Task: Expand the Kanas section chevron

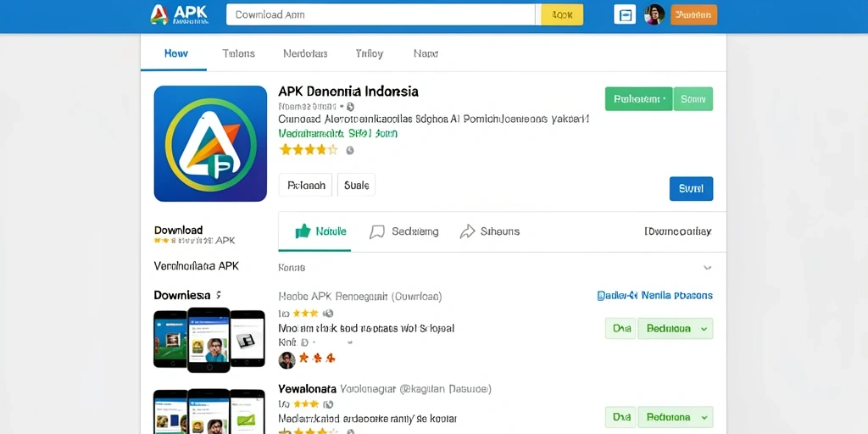Action: click(707, 268)
